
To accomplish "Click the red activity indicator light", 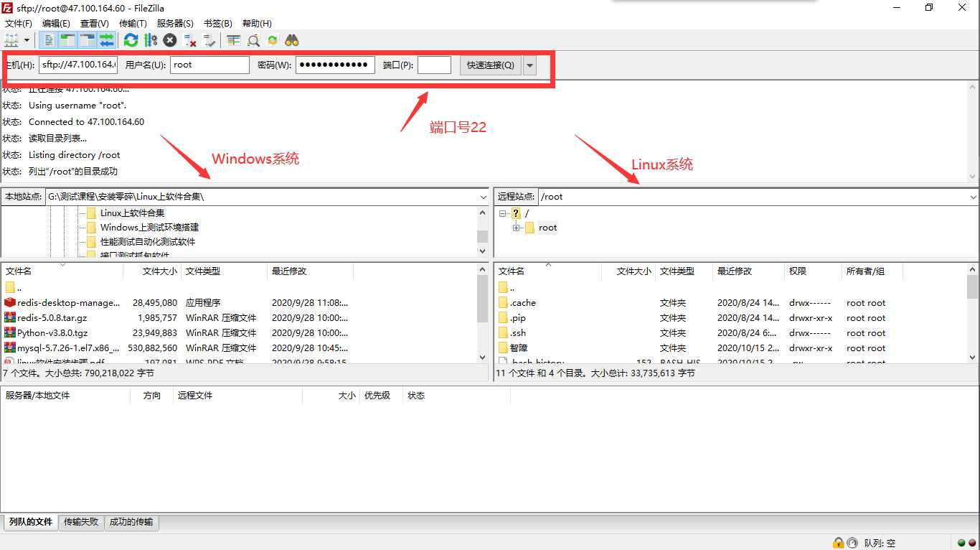I will (x=971, y=543).
